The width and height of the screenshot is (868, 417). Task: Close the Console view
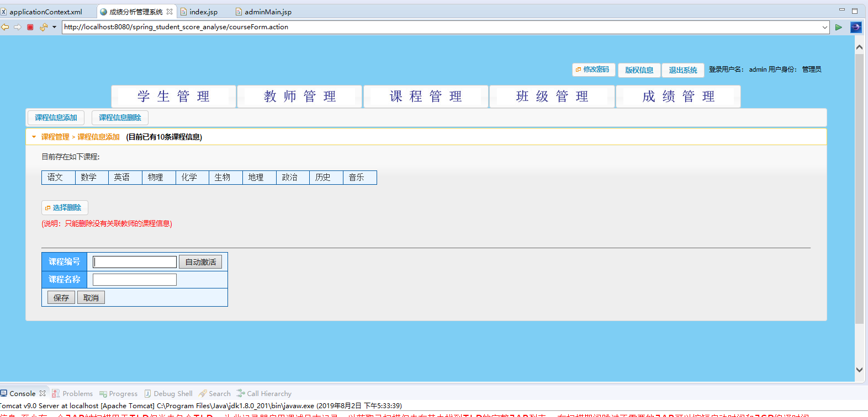(x=43, y=393)
